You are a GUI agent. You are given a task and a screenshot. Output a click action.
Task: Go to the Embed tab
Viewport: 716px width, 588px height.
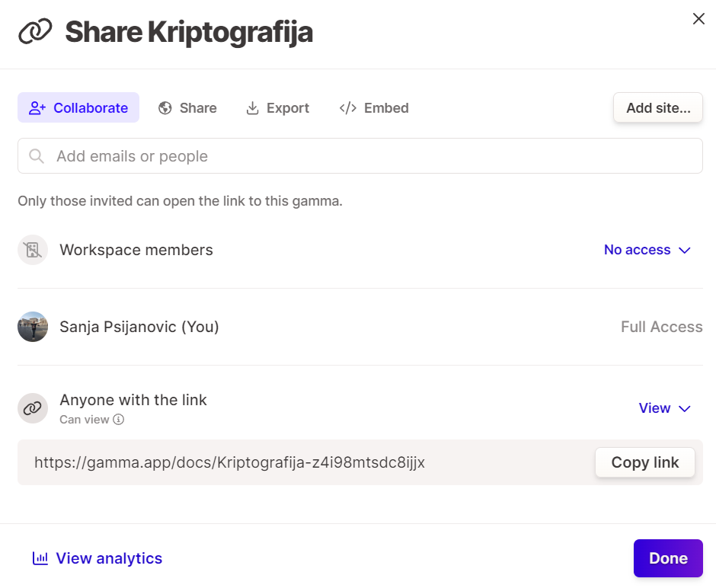click(x=374, y=108)
